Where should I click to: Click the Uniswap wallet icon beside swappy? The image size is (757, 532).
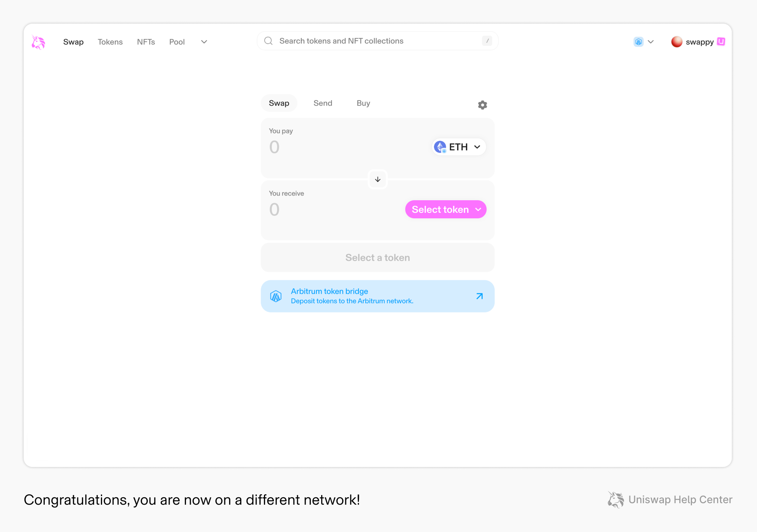click(720, 42)
